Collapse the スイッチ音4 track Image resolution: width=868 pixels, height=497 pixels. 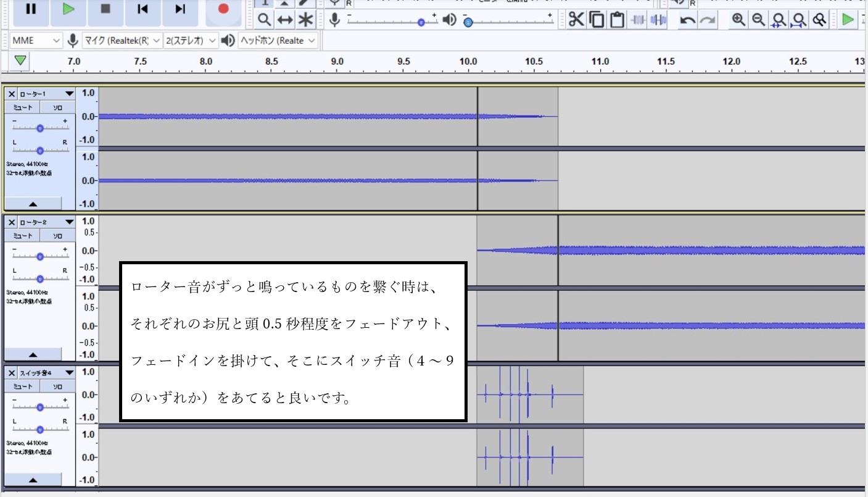[x=33, y=480]
